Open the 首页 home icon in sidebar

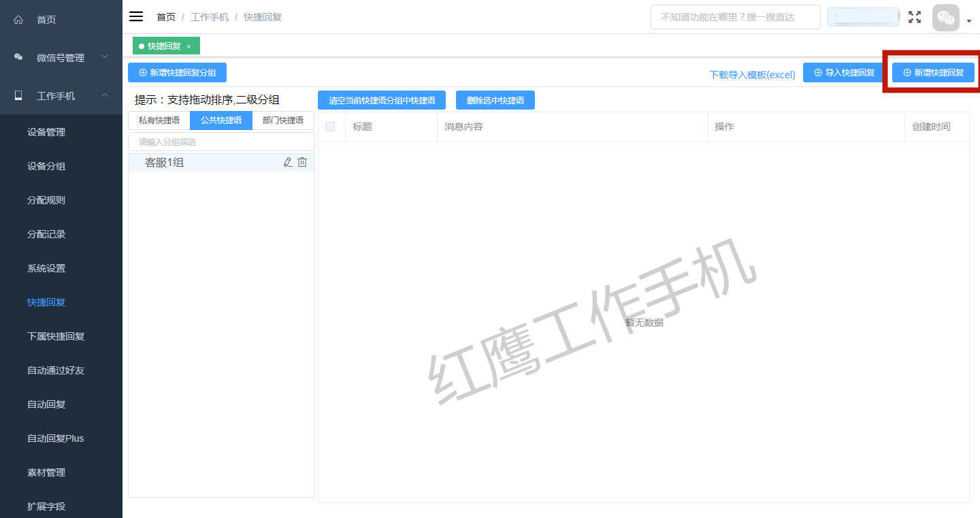click(18, 20)
